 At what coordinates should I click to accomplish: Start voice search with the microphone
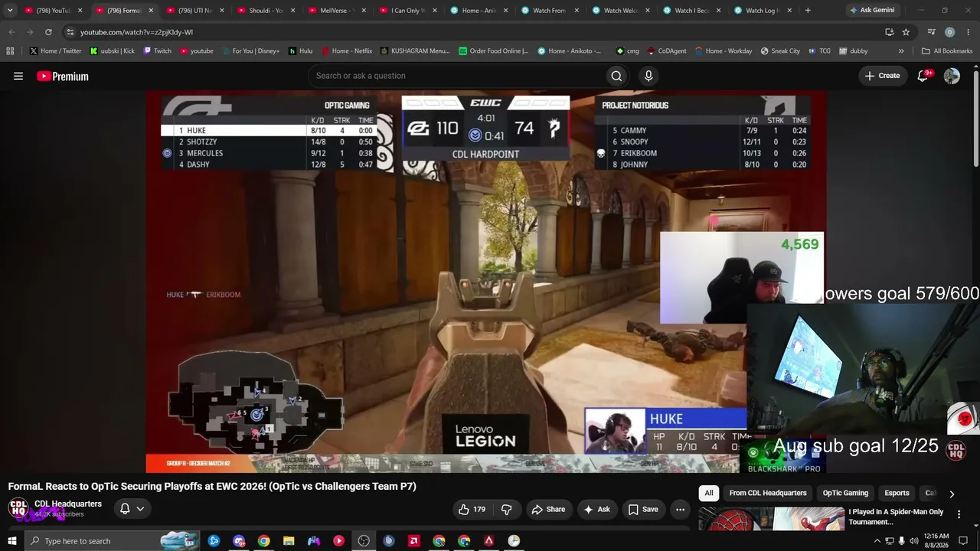tap(648, 76)
